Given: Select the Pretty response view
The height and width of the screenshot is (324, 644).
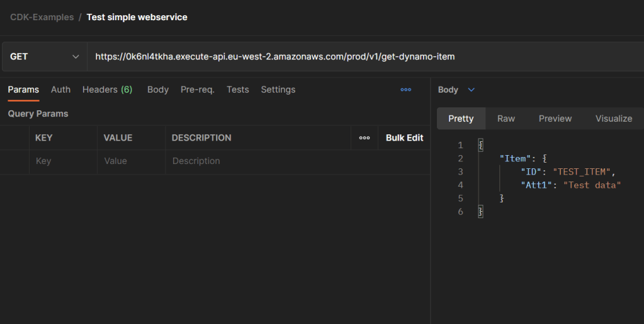Looking at the screenshot, I should click(461, 119).
